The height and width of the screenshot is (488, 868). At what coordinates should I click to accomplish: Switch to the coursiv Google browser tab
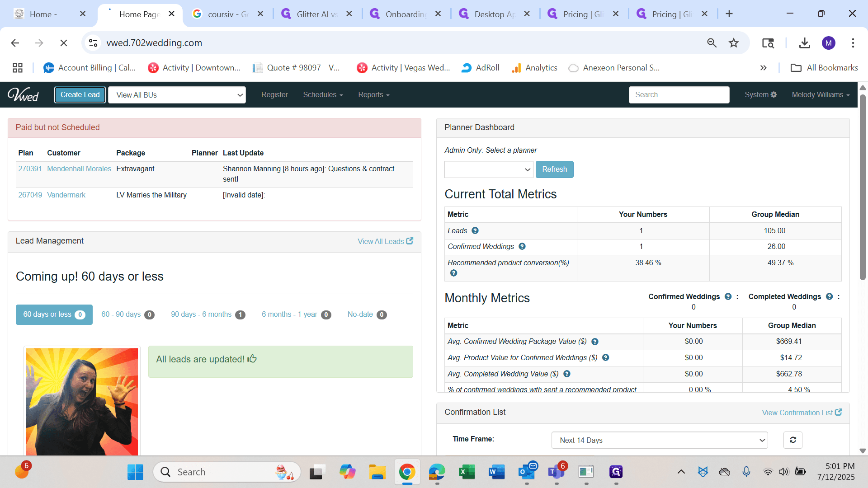[x=228, y=14]
